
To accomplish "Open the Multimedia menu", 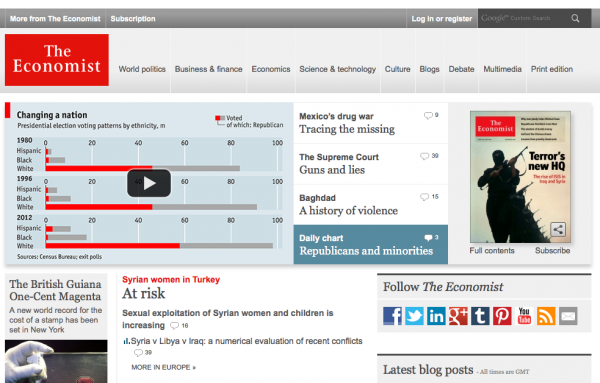I will coord(502,69).
